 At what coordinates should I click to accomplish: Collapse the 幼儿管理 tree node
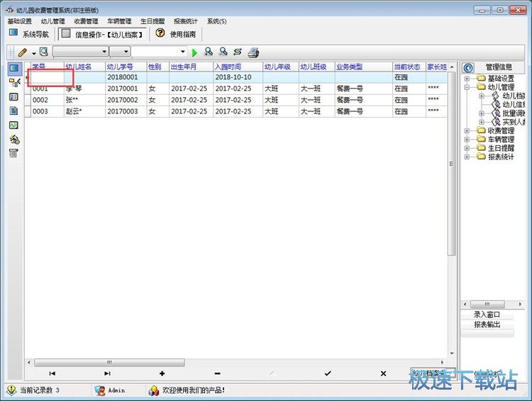(x=467, y=87)
